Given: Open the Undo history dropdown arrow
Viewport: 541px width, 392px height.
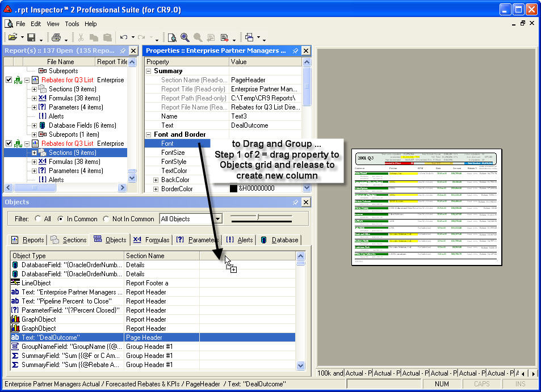Looking at the screenshot, I should (x=133, y=37).
